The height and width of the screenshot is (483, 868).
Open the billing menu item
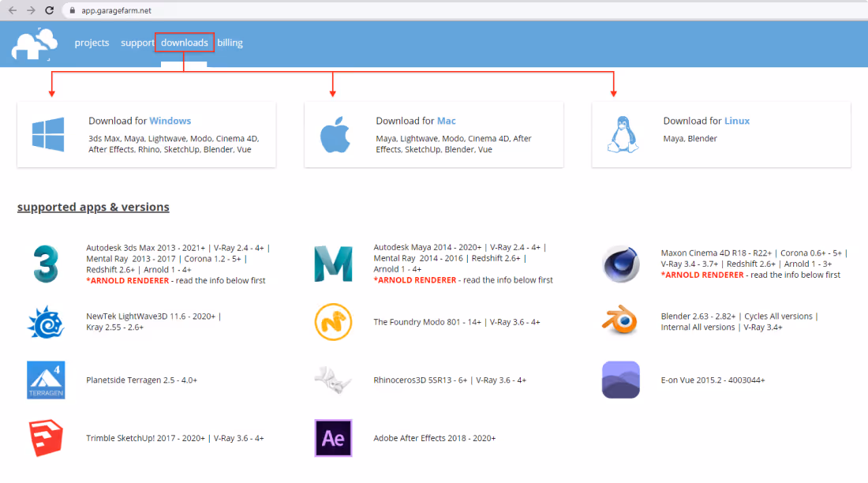coord(230,43)
